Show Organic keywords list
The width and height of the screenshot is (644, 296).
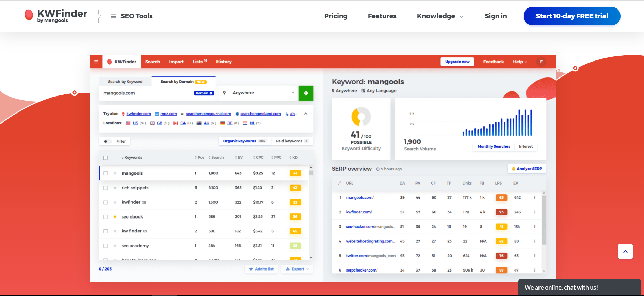(244, 141)
